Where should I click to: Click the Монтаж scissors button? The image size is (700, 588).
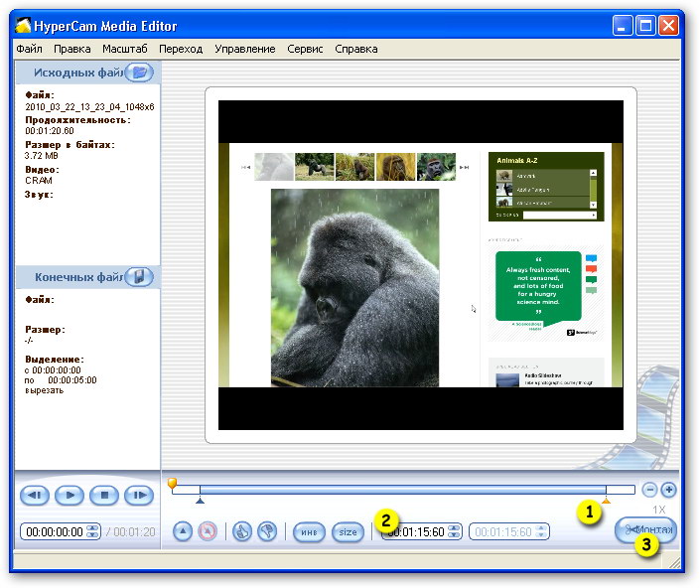pos(645,530)
